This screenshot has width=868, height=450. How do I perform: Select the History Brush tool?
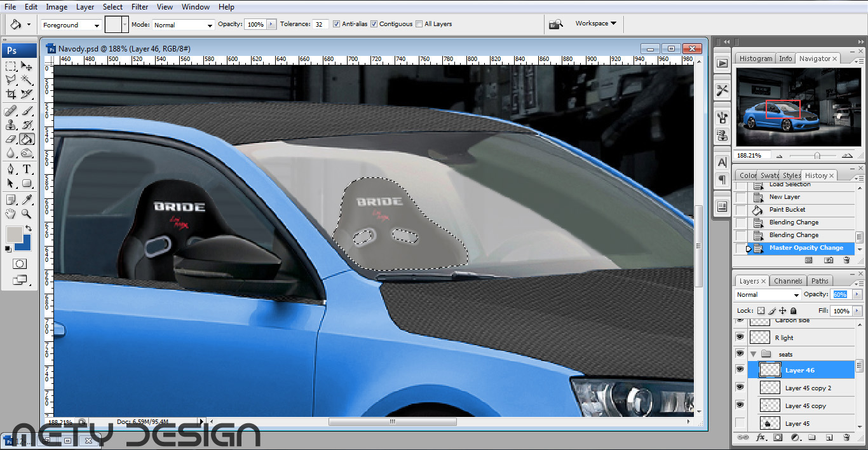pos(27,125)
